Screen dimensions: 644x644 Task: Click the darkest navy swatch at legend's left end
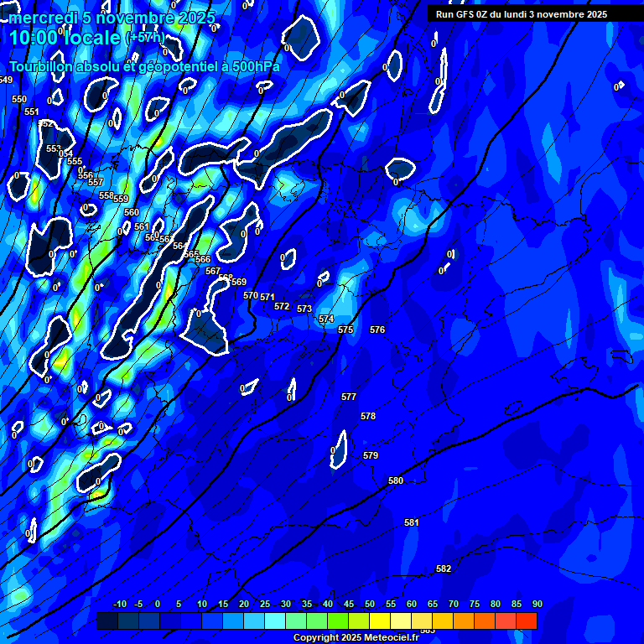click(x=107, y=621)
